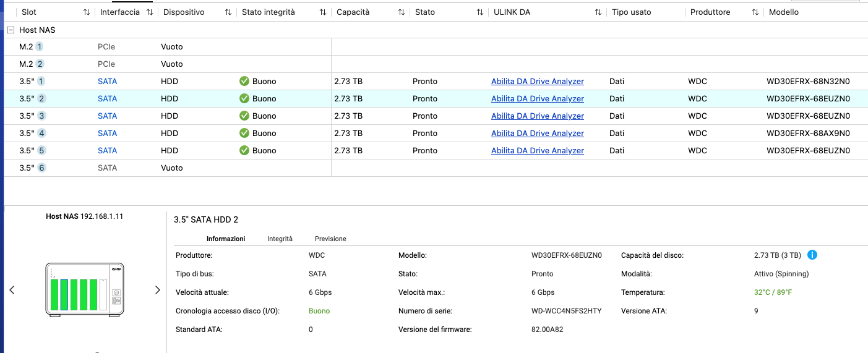Click the sort arrows on Stato column
Image resolution: width=868 pixels, height=353 pixels.
pos(480,12)
